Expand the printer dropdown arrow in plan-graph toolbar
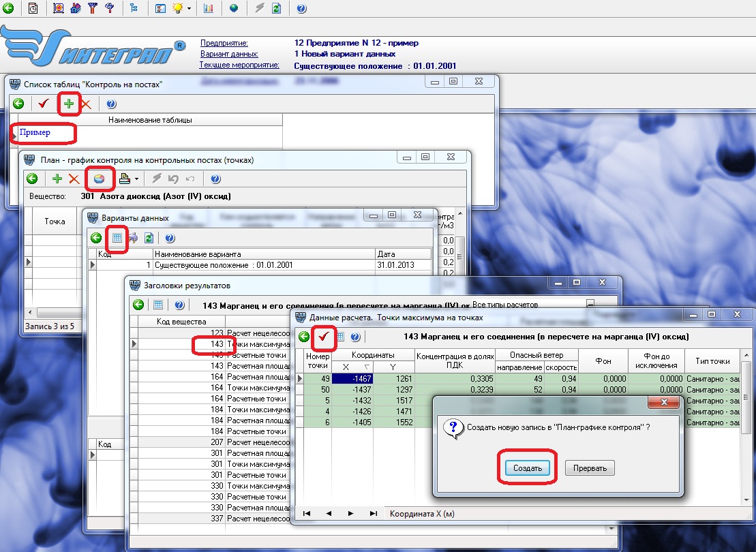The width and height of the screenshot is (756, 552). (137, 179)
